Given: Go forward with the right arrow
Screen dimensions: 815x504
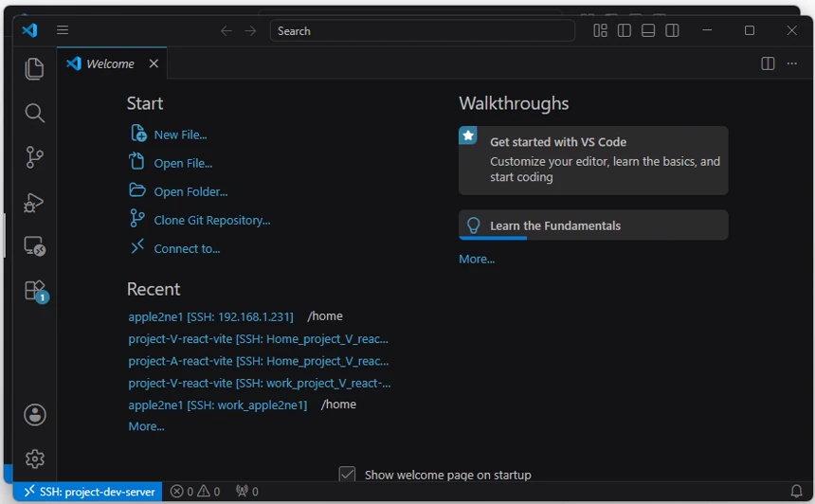Looking at the screenshot, I should [x=250, y=30].
